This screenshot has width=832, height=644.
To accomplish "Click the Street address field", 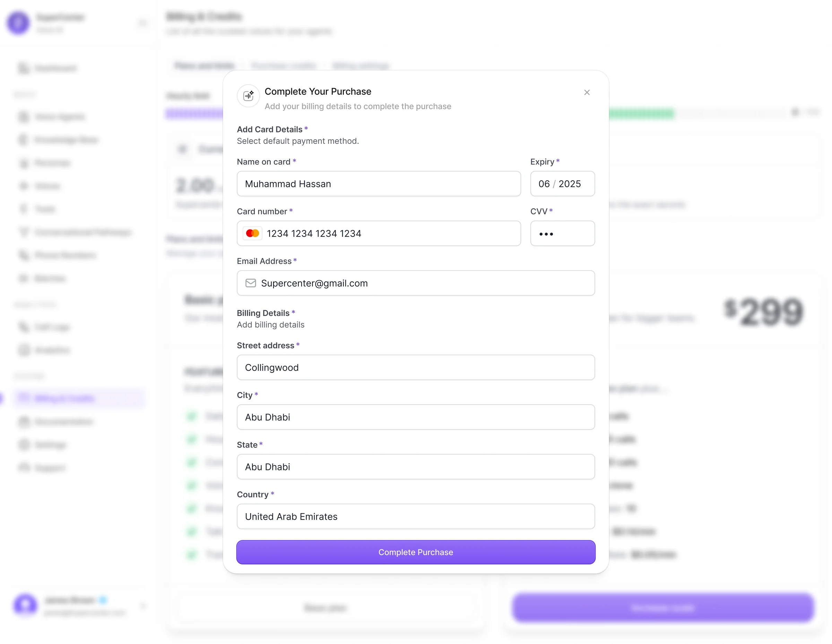I will (x=416, y=367).
